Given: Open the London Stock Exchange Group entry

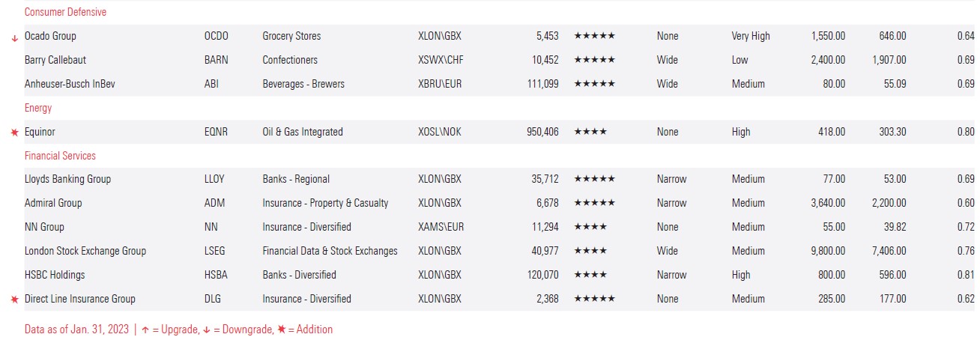Looking at the screenshot, I should 85,251.
